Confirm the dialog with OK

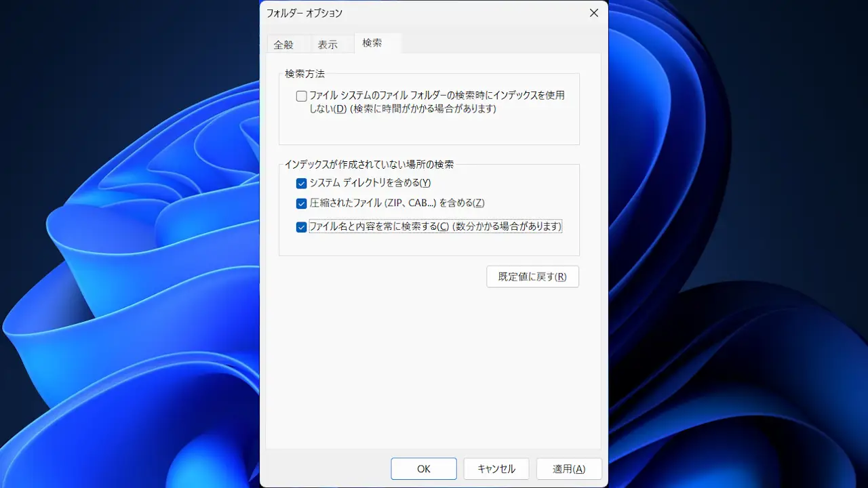[424, 469]
